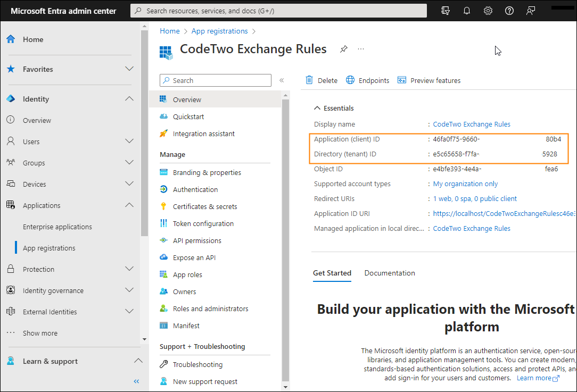Open portal settings gear

488,11
